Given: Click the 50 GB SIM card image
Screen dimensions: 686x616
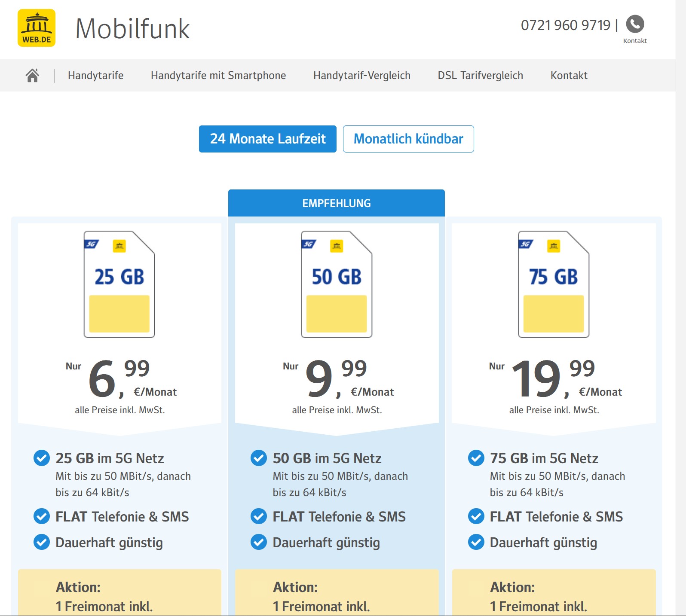Looking at the screenshot, I should (x=337, y=284).
